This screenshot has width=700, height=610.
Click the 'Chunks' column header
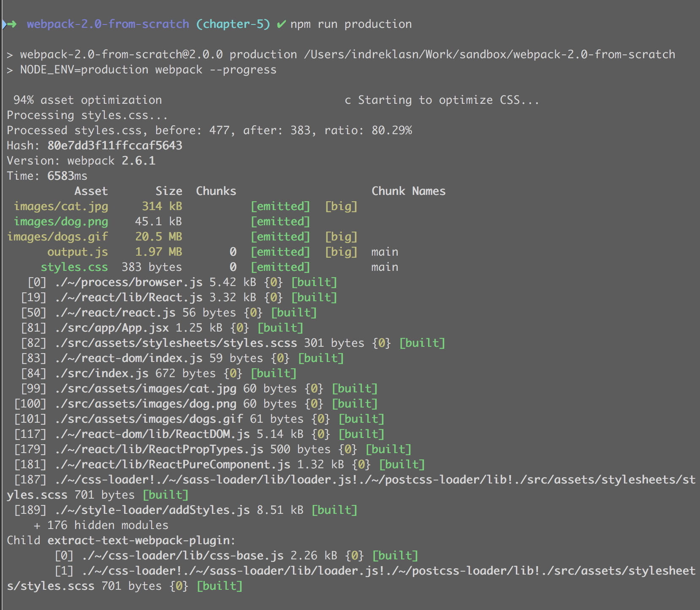coord(216,191)
